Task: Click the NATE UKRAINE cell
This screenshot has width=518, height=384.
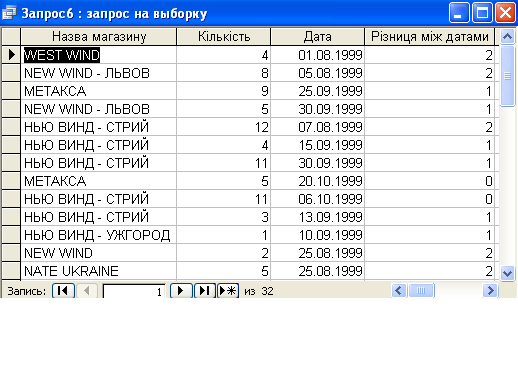Action: point(99,271)
